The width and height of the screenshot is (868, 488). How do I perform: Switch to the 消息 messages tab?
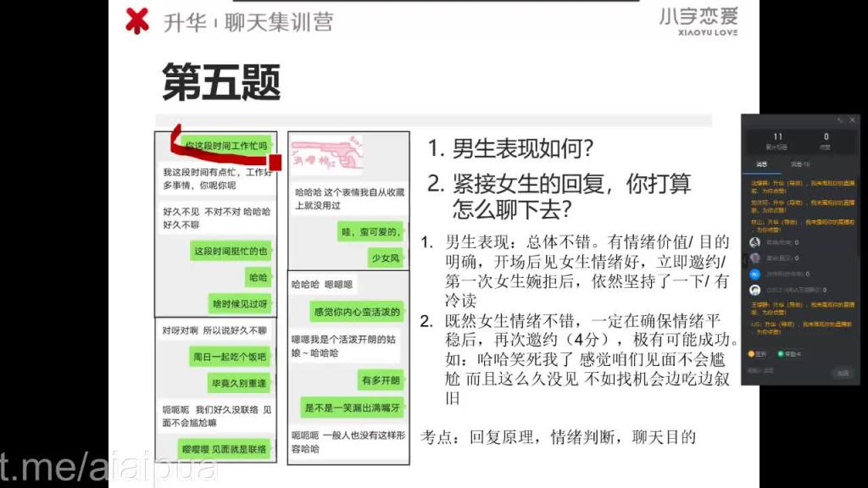[x=762, y=164]
